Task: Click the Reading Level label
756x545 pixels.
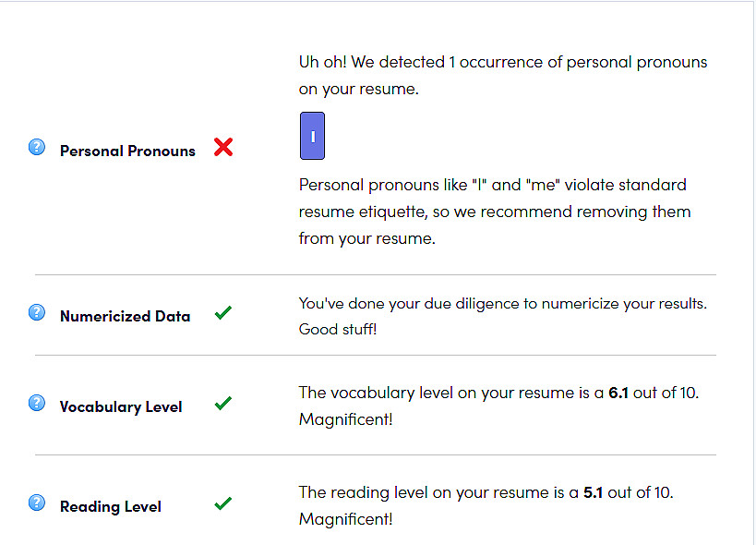Action: (x=111, y=506)
